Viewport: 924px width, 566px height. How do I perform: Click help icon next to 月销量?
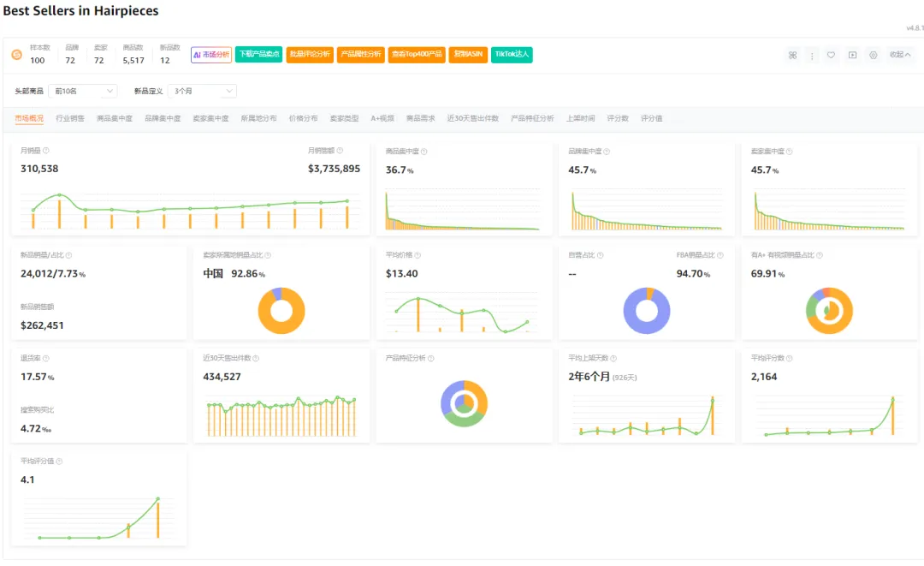(x=58, y=151)
